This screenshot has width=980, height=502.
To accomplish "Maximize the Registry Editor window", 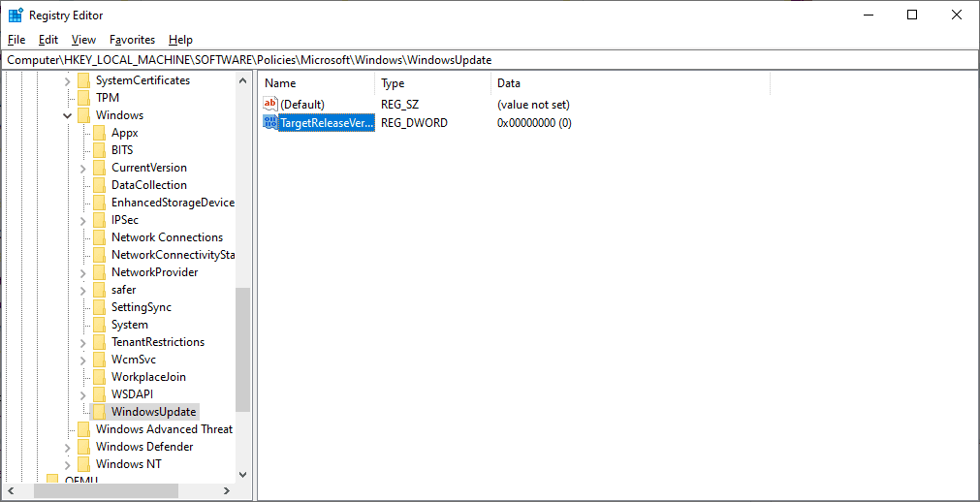I will [x=912, y=15].
